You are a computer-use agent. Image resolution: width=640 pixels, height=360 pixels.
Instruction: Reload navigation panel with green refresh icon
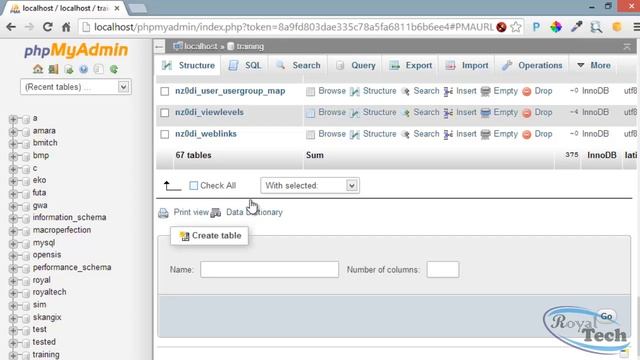pos(114,69)
